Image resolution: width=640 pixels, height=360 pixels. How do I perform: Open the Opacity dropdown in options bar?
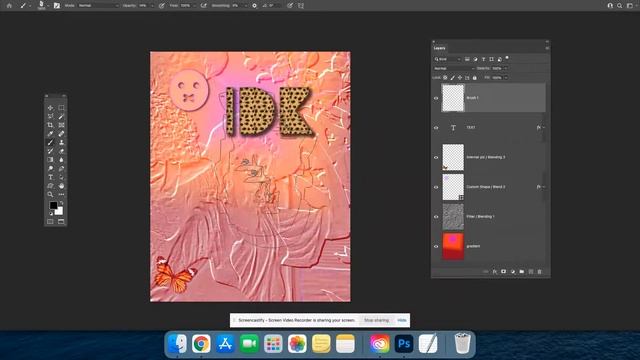(x=152, y=6)
